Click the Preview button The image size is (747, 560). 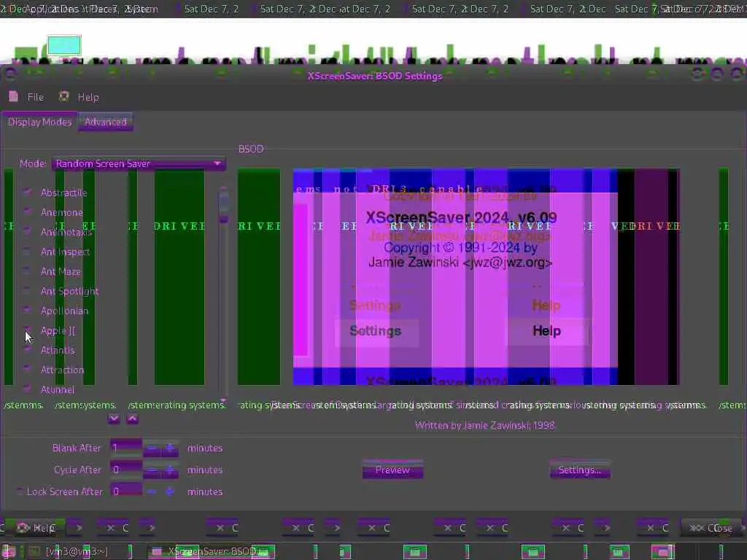click(x=392, y=470)
